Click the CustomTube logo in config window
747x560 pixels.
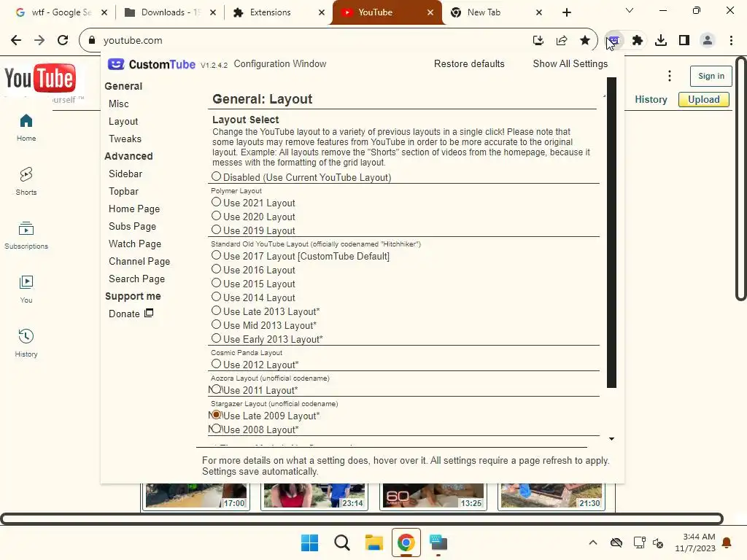point(152,64)
